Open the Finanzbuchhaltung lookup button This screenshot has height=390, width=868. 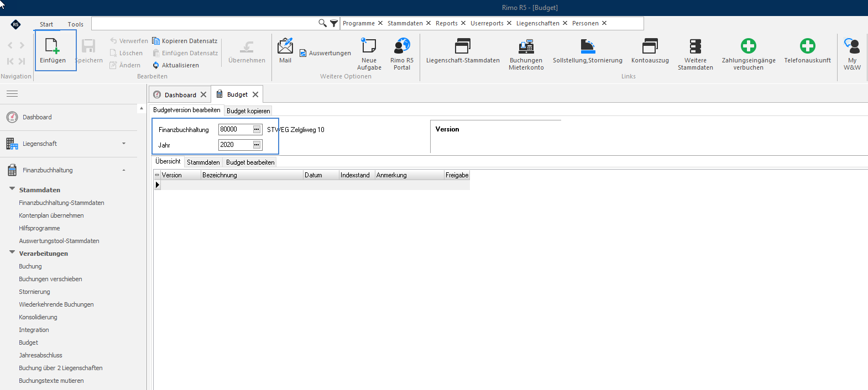[x=257, y=129]
